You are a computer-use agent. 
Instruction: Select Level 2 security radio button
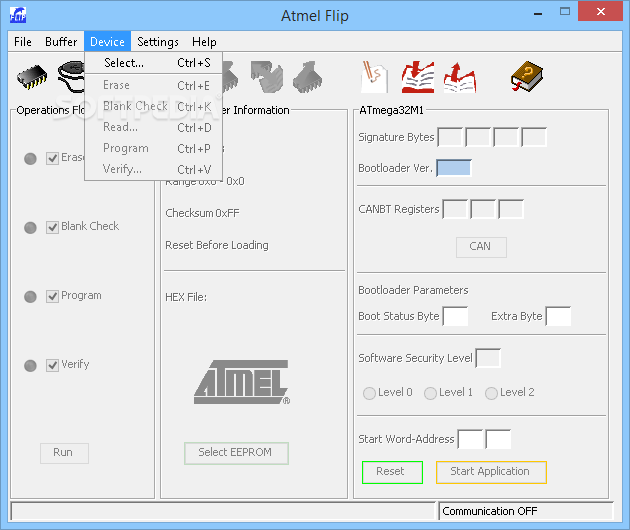[491, 393]
